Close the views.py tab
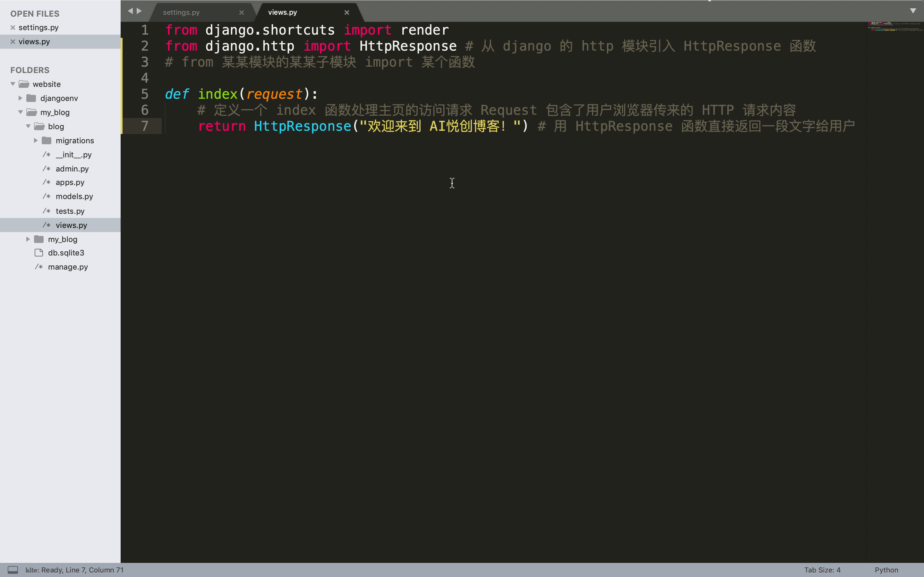The width and height of the screenshot is (924, 577). 346,13
